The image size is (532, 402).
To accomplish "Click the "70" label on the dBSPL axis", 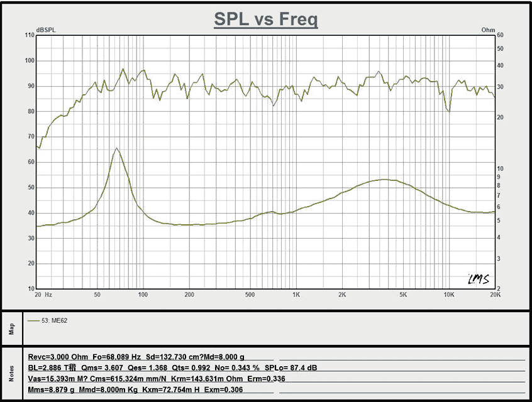I will [31, 136].
